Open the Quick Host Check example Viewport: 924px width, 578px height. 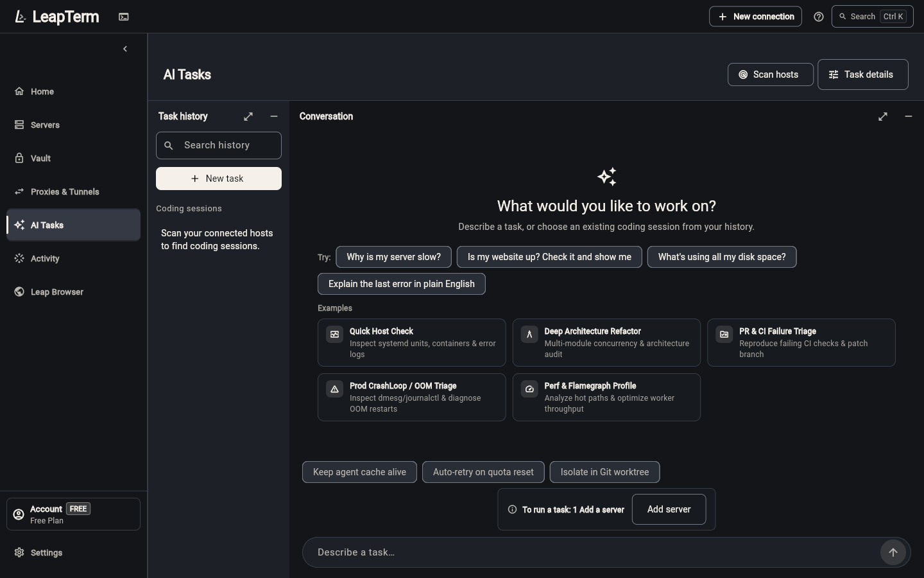point(412,343)
